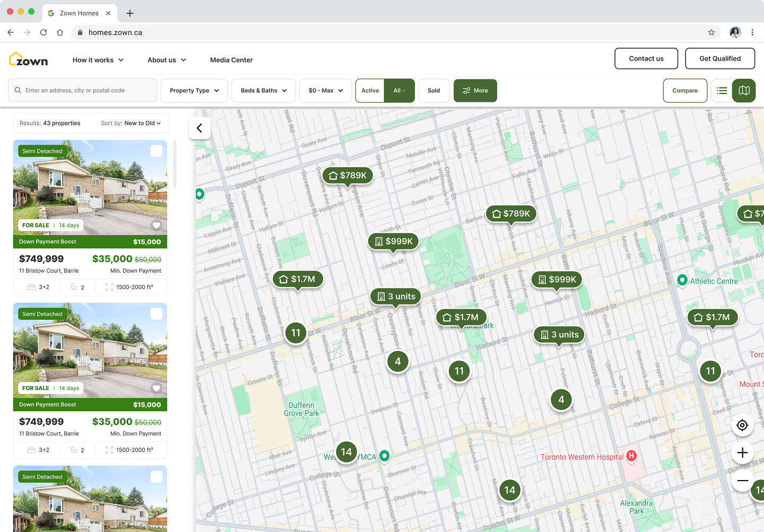Toggle the Active listings filter
This screenshot has width=764, height=532.
(x=370, y=91)
